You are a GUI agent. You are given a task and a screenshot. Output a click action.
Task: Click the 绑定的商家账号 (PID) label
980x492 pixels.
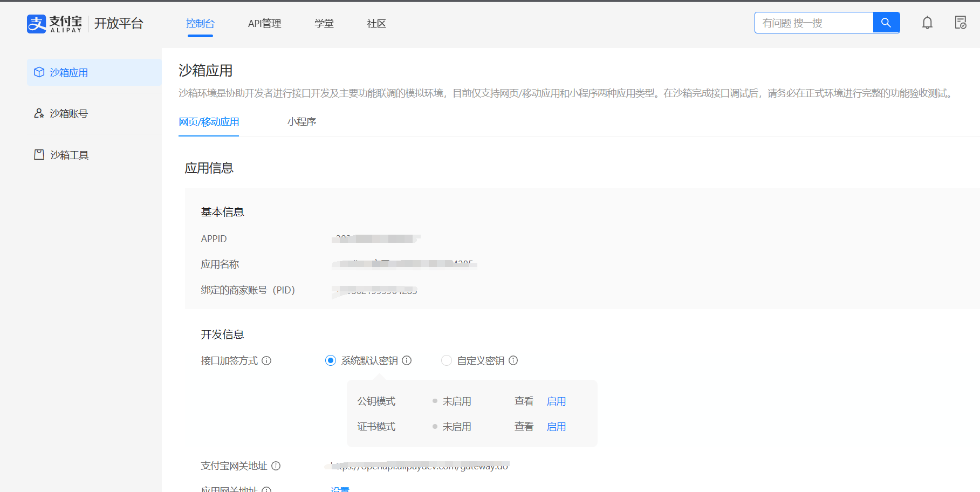click(x=248, y=290)
